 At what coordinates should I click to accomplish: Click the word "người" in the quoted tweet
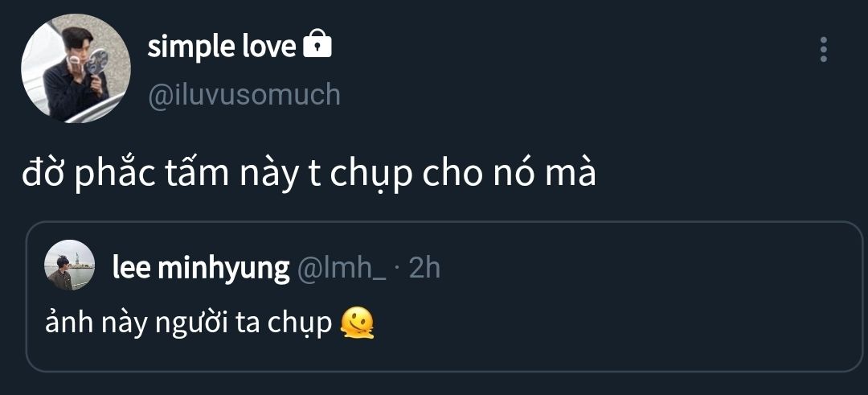pyautogui.click(x=200, y=322)
